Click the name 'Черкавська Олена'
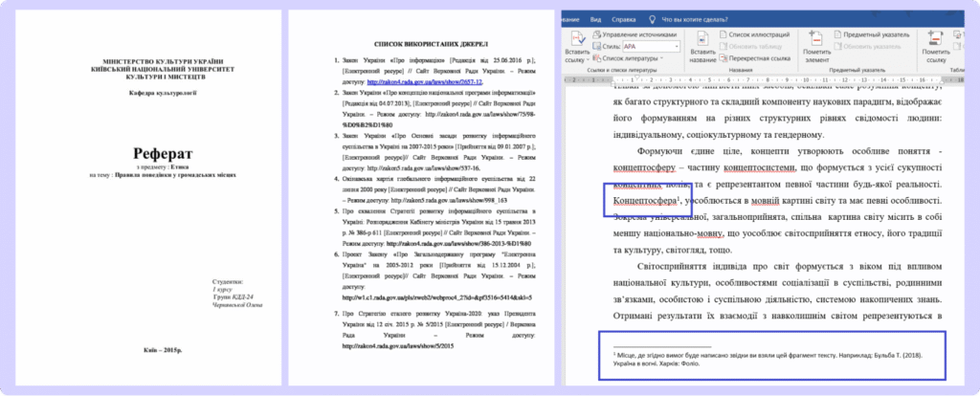 pos(237,305)
